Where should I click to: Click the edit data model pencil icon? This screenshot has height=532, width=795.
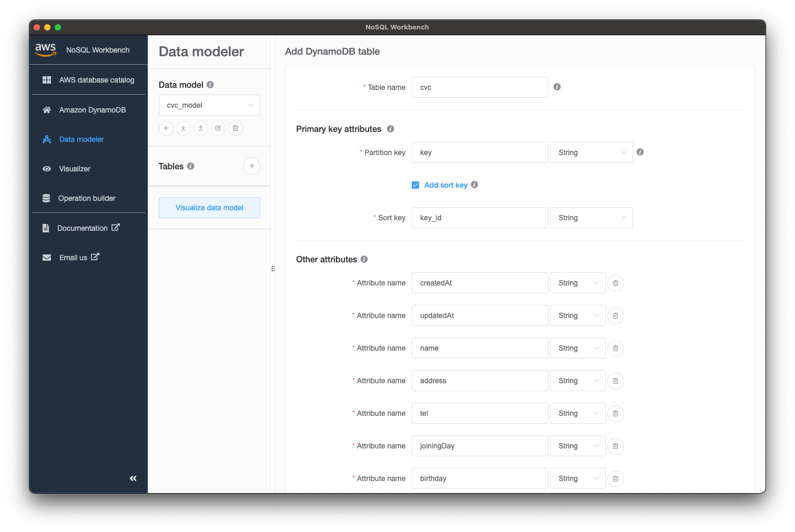click(x=218, y=128)
